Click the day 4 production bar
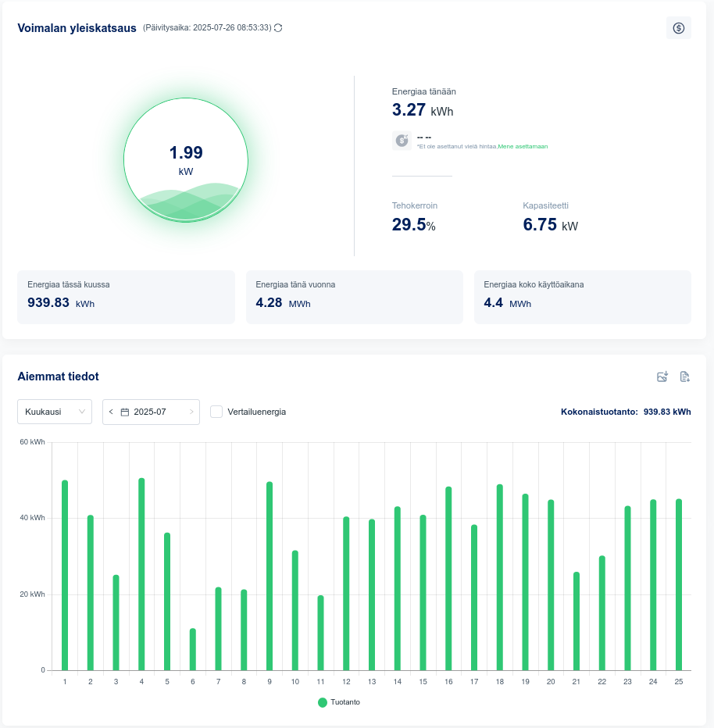The width and height of the screenshot is (714, 728). [x=141, y=574]
